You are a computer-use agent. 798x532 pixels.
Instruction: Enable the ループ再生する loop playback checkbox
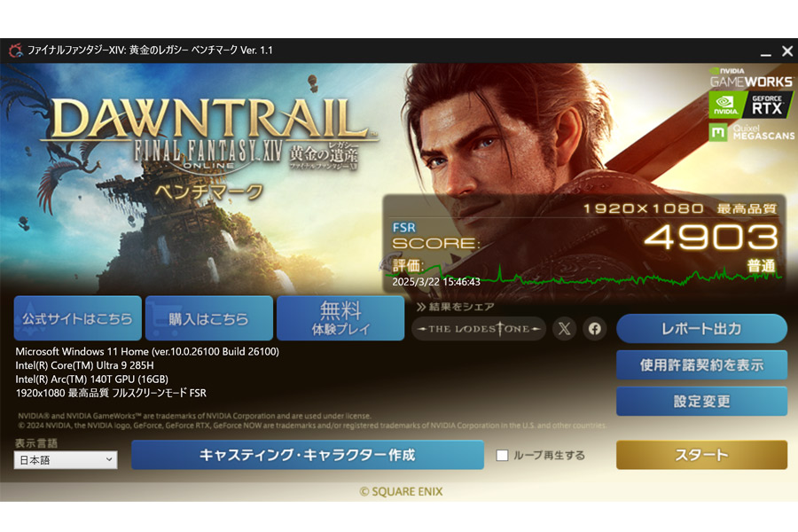pyautogui.click(x=502, y=455)
